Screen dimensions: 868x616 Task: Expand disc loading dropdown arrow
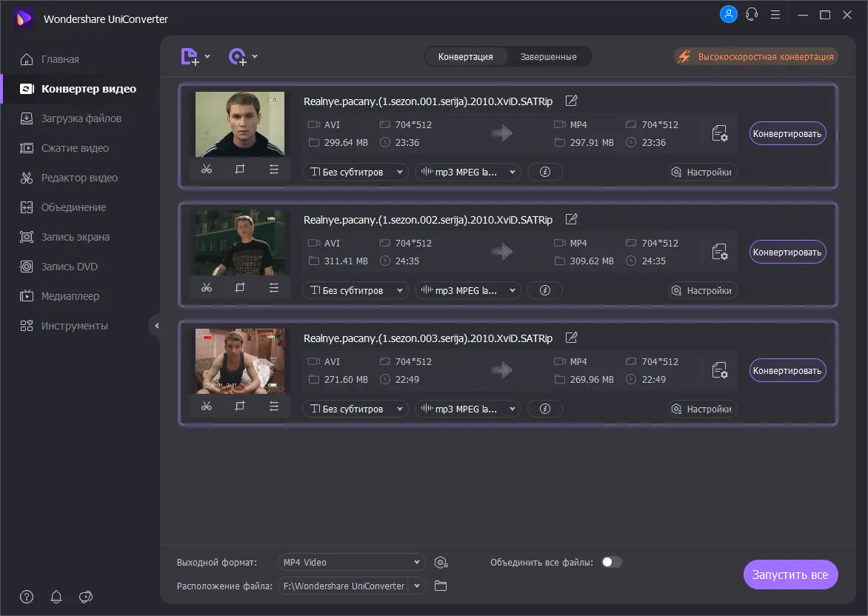point(255,56)
